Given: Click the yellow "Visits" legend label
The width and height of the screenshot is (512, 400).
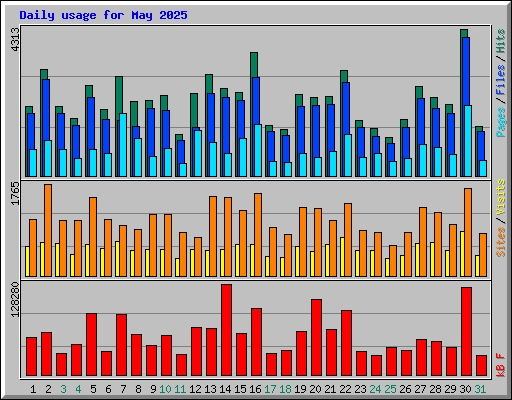Looking at the screenshot, I should coord(500,198).
